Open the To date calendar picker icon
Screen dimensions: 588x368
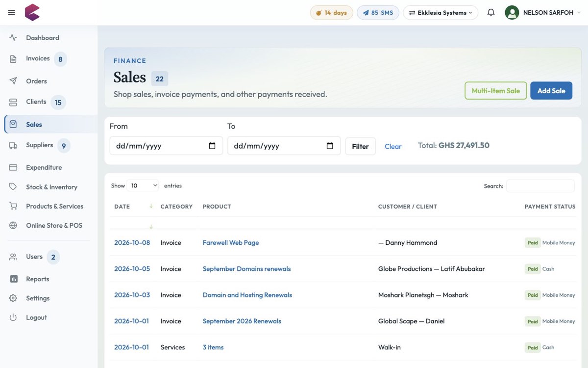click(x=330, y=146)
